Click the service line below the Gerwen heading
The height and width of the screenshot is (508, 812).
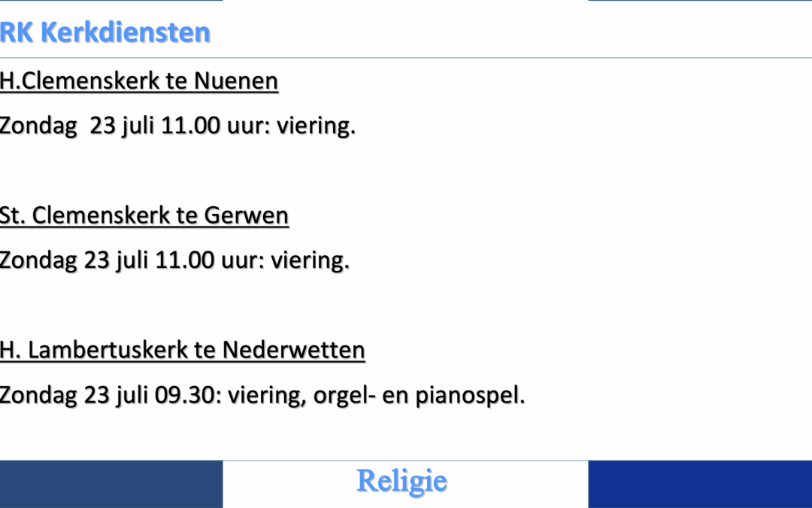point(174,260)
